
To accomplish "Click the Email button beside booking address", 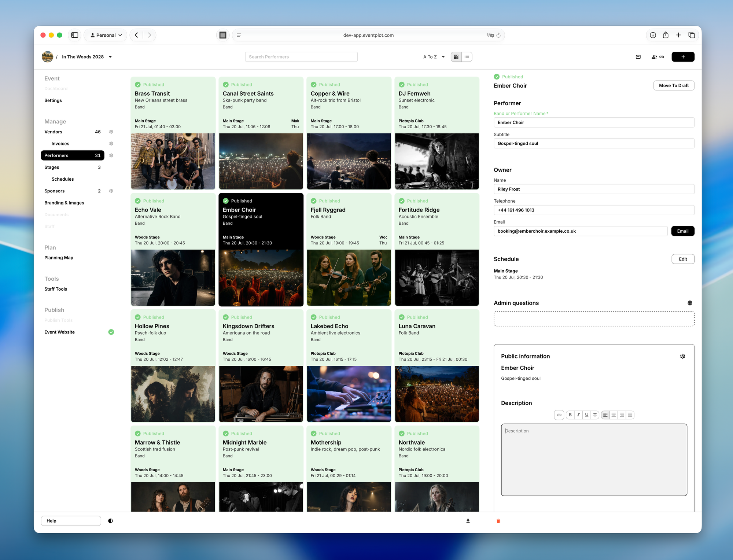I will [682, 231].
